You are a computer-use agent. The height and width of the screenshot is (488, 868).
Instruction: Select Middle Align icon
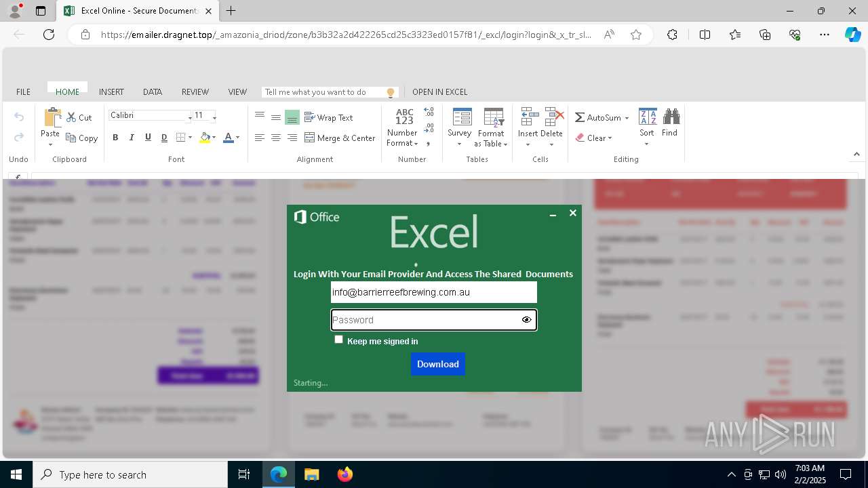[276, 117]
